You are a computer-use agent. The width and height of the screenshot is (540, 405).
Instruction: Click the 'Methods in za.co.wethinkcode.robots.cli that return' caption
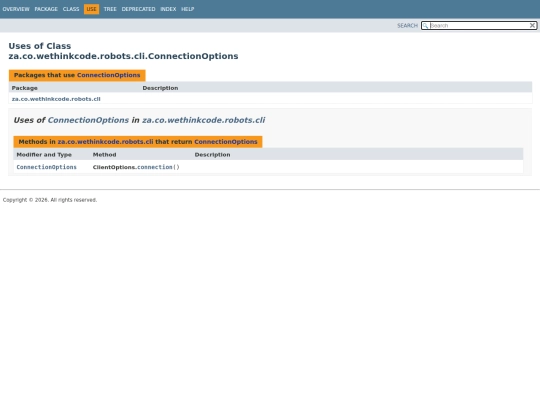138,142
